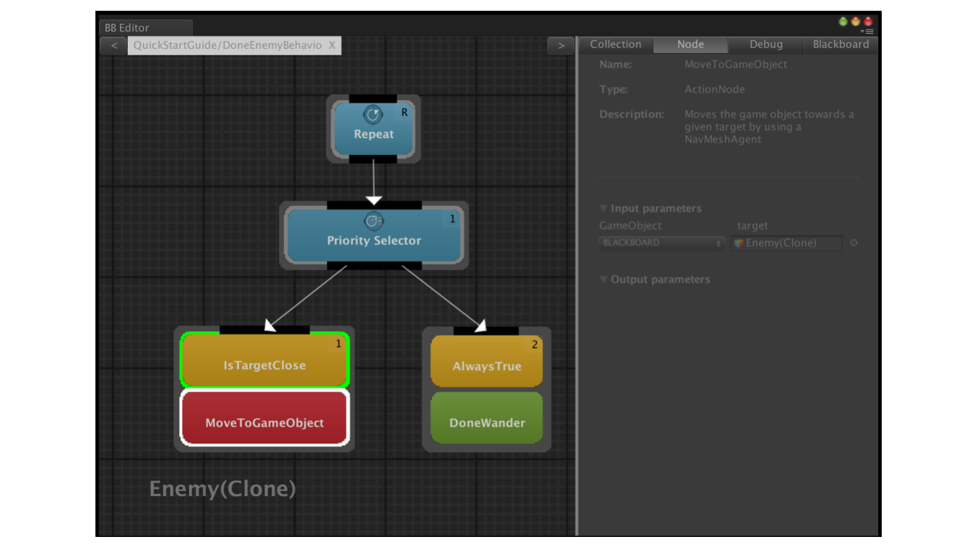980x547 pixels.
Task: Switch to the Node tab
Action: coord(690,45)
